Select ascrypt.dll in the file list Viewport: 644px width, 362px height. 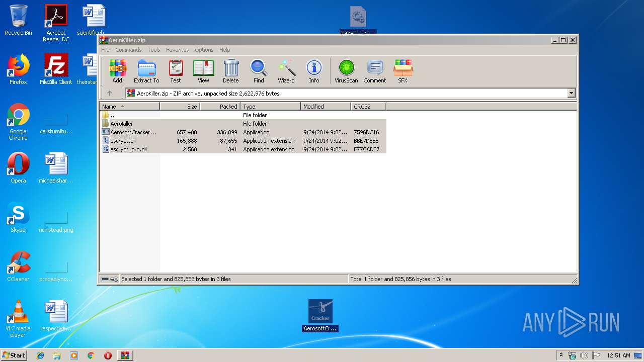pos(243,141)
